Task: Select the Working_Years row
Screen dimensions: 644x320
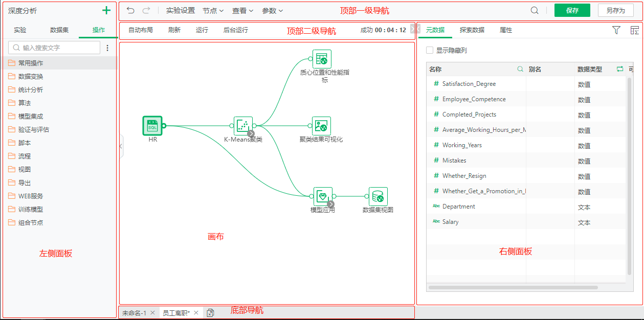Action: click(x=526, y=145)
